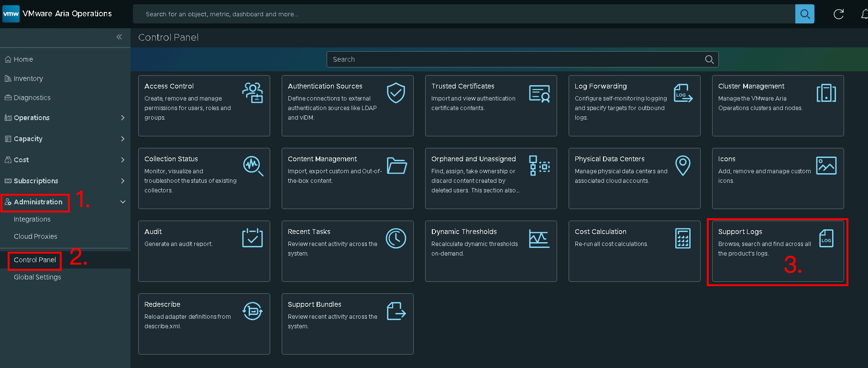Screen dimensions: 868x368
Task: Select Cloud Proxies under Administration
Action: pos(35,236)
